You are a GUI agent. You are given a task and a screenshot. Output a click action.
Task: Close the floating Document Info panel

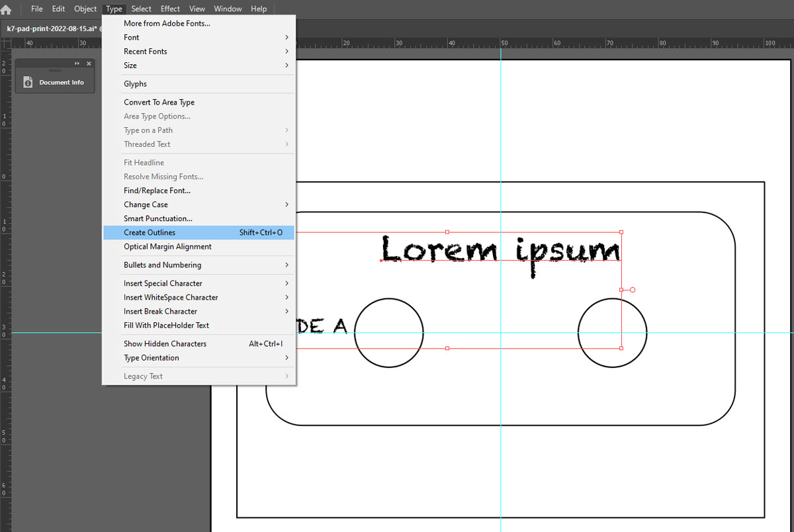(x=89, y=64)
